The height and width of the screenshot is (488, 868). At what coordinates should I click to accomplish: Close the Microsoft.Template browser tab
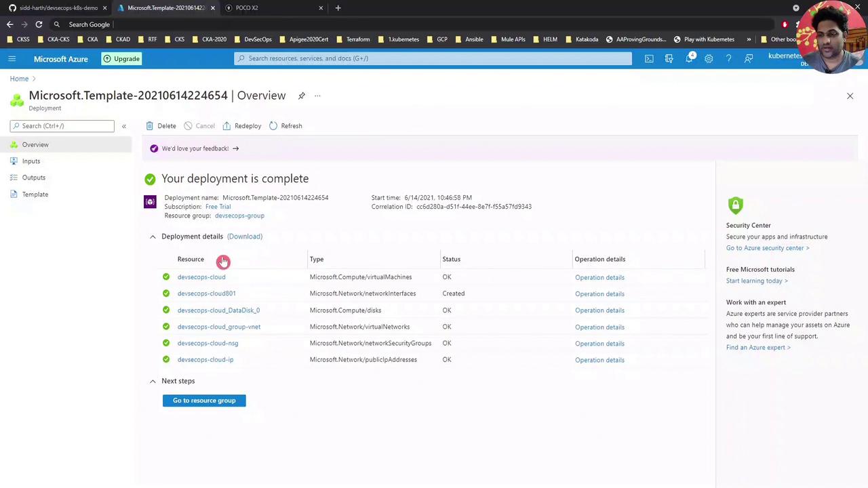pos(213,8)
